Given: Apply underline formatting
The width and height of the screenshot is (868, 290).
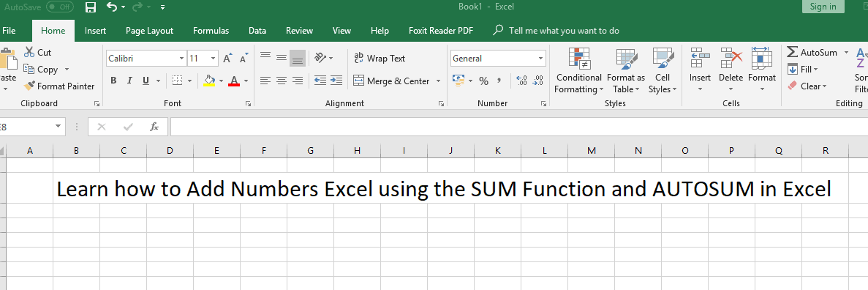Looking at the screenshot, I should point(146,81).
